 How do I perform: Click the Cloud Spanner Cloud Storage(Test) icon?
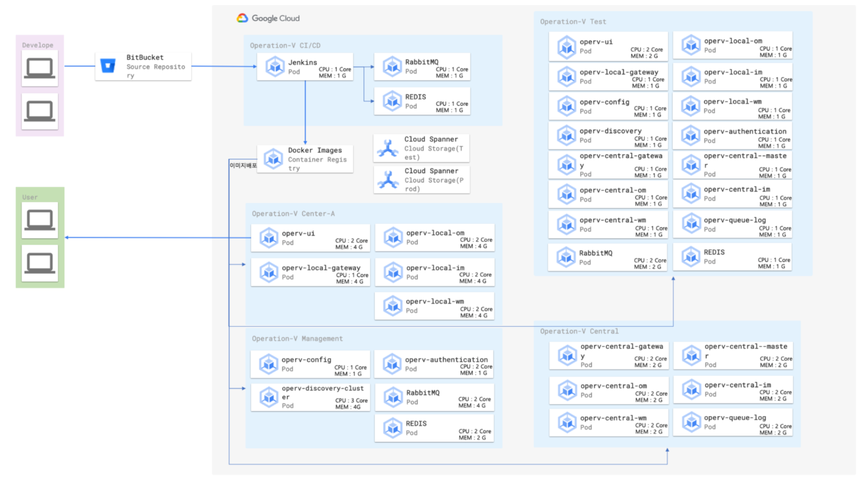pos(388,148)
